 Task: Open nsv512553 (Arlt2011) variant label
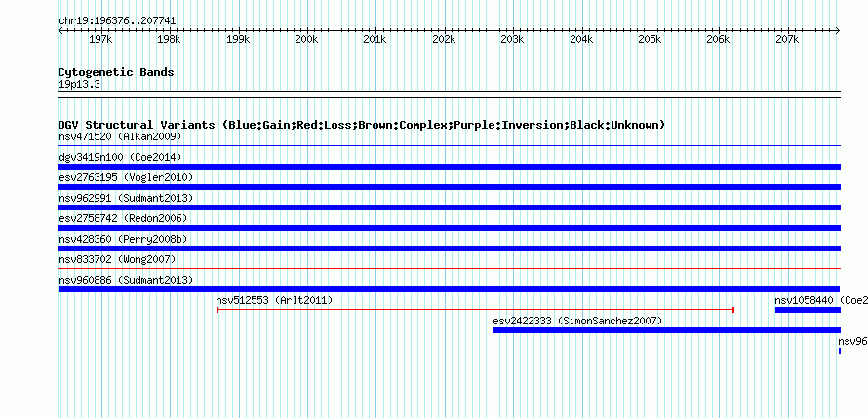tap(274, 300)
